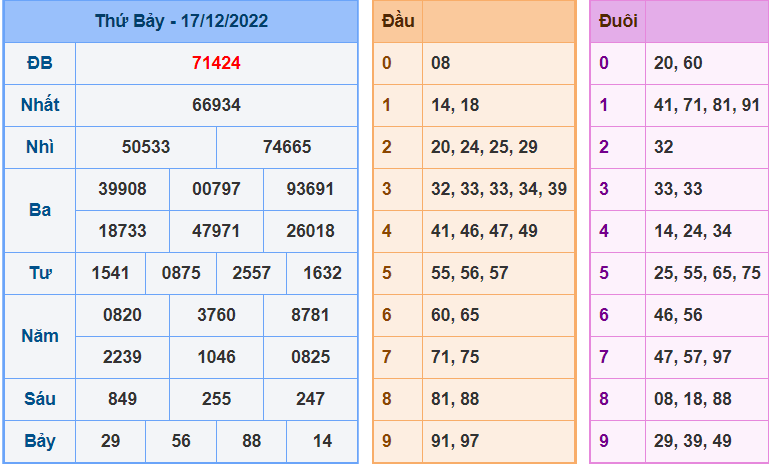Screen dimensions: 769x464
Task: Click Đuôi values '47, 57, 97'
Action: pyautogui.click(x=692, y=357)
